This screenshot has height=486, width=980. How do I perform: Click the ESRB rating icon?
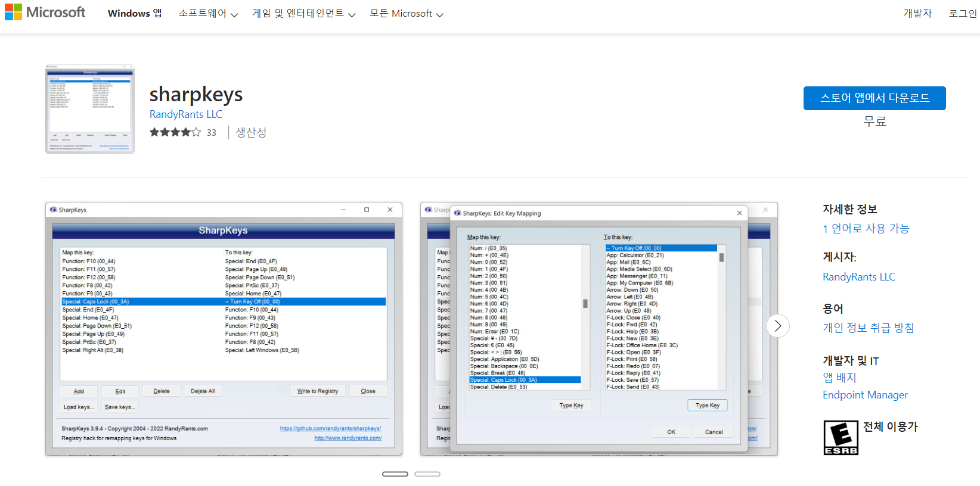pyautogui.click(x=841, y=438)
